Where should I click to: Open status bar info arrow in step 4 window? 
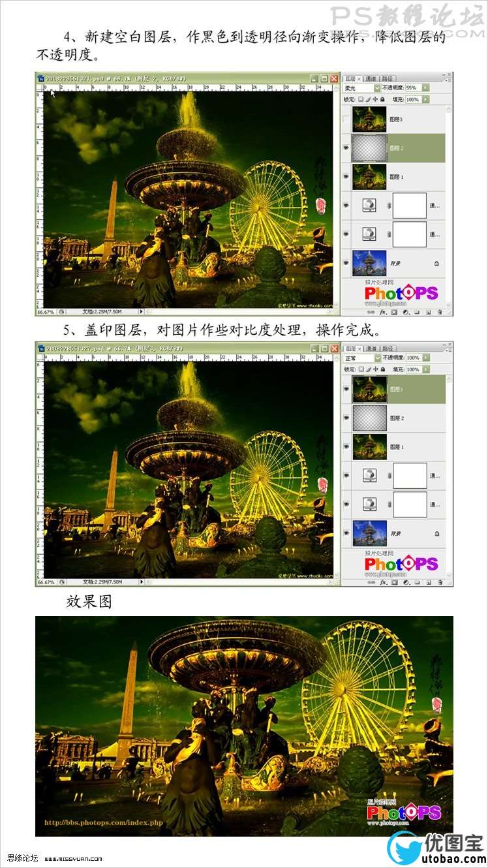140,312
